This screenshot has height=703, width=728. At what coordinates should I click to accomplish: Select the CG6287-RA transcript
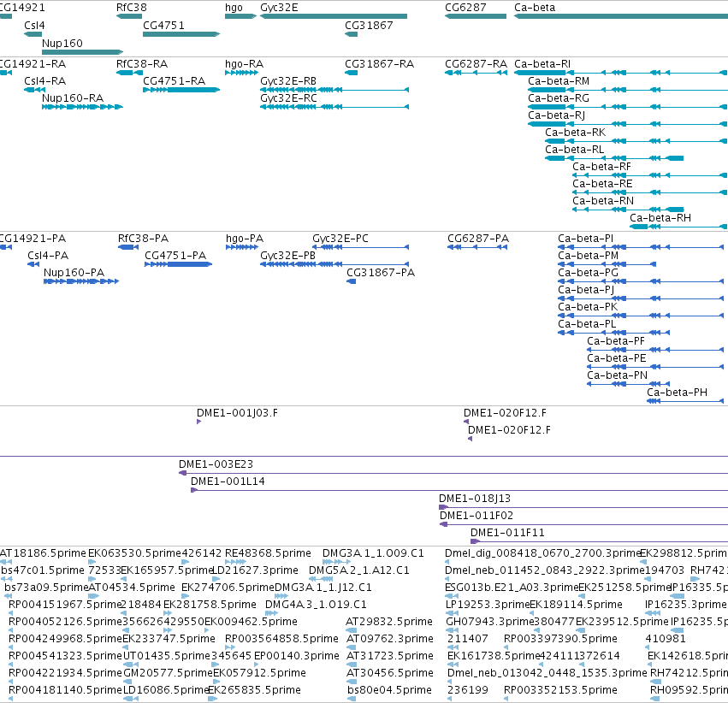(476, 73)
